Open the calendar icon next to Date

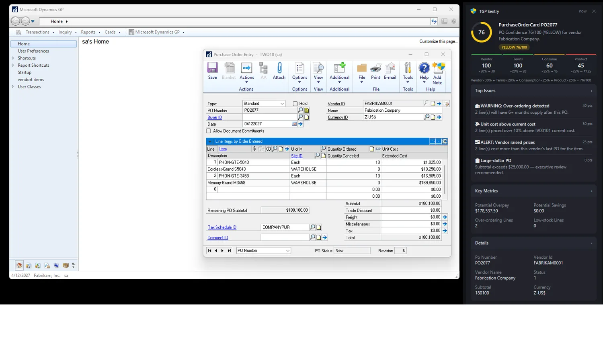[294, 124]
